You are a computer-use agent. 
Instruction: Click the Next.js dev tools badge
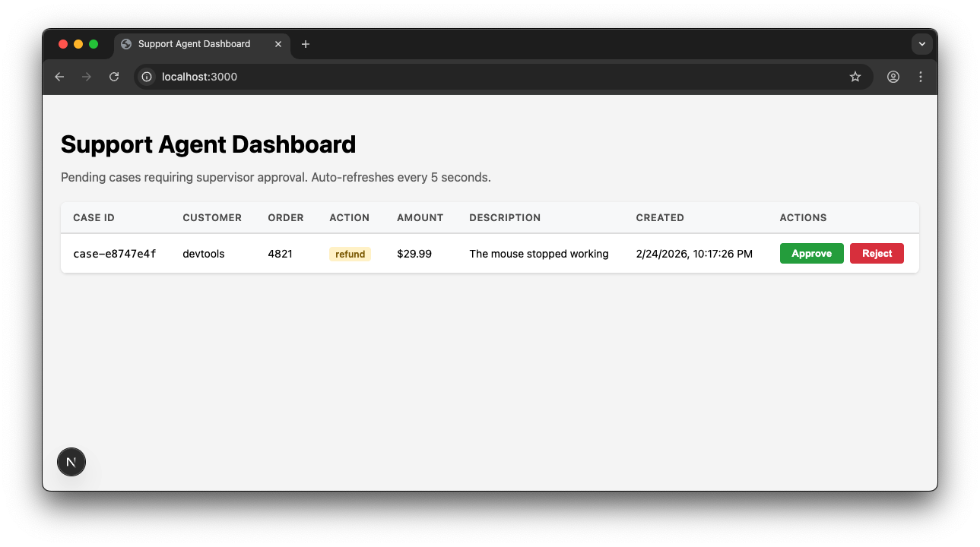71,462
